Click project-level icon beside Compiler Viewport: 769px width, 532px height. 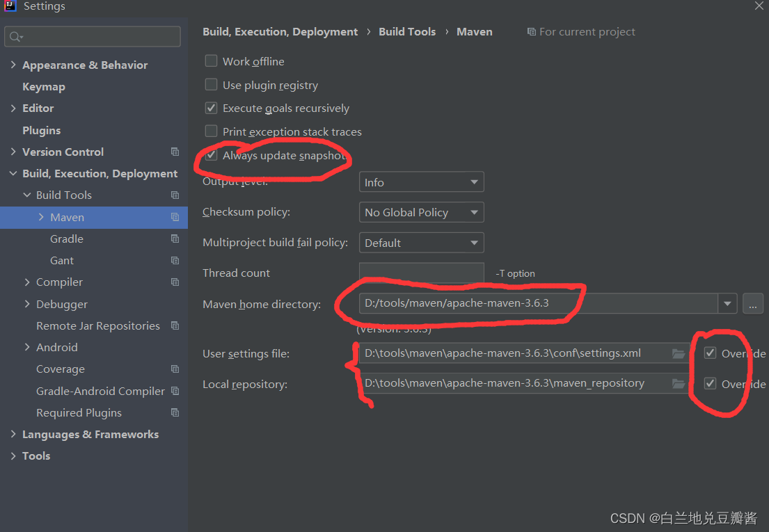[175, 282]
